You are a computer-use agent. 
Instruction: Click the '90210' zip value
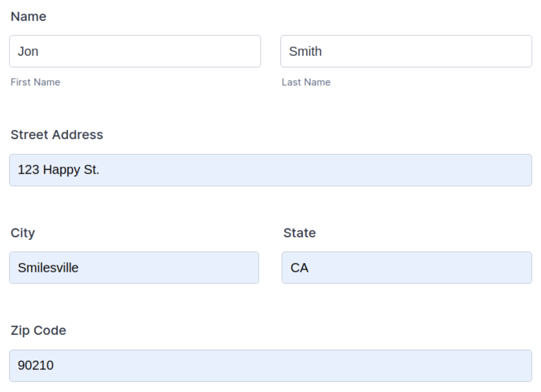[35, 365]
